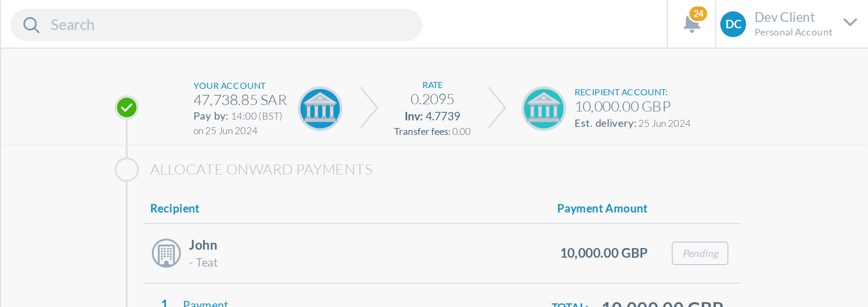Sort by the Payment Amount column header
This screenshot has width=868, height=307.
click(602, 208)
